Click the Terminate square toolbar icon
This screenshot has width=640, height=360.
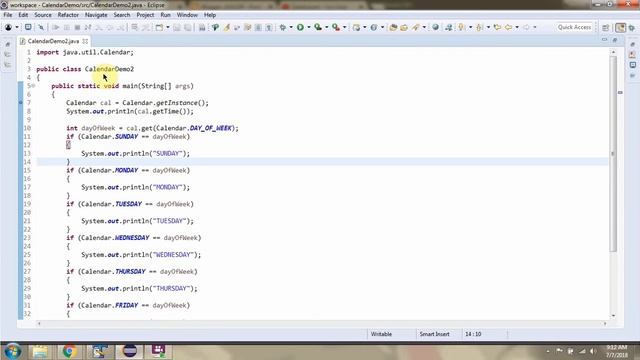77,27
